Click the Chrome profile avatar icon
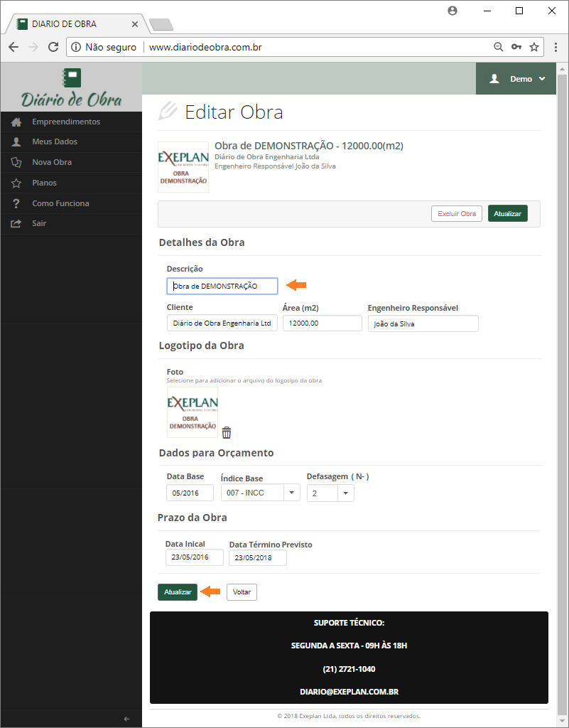 pos(453,11)
